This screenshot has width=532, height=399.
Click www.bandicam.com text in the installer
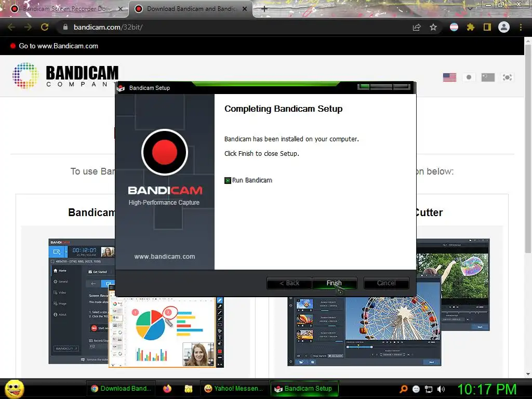tap(165, 257)
